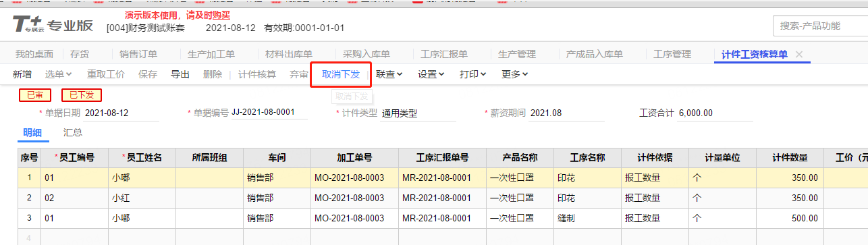The width and height of the screenshot is (868, 245).
Task: Click the 已审 status stamp
Action: click(x=35, y=95)
